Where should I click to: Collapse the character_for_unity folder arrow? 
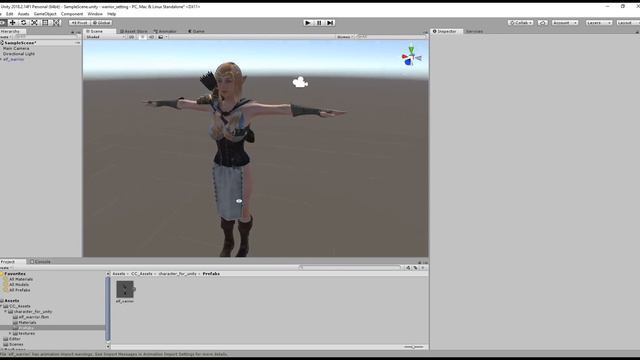(6, 311)
